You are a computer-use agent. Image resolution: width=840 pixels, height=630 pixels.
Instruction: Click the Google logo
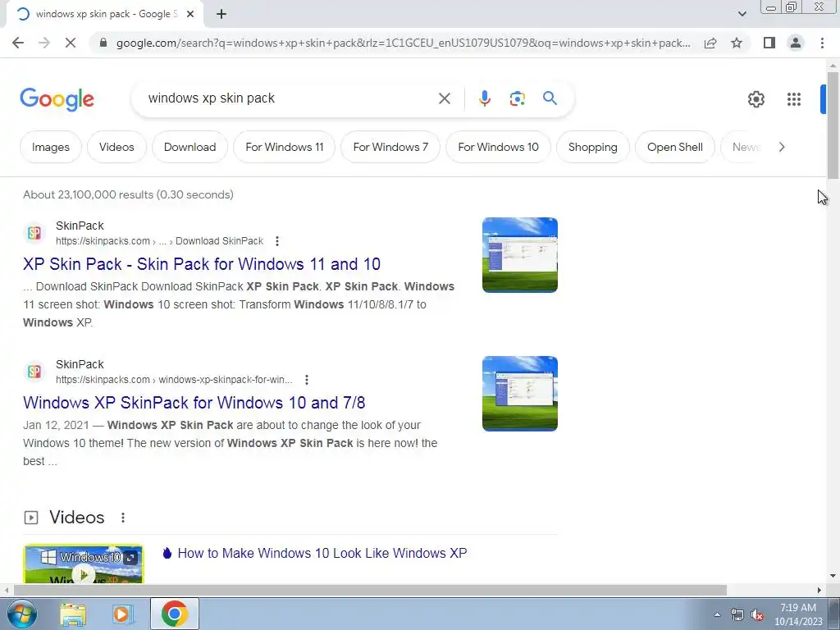coord(57,99)
